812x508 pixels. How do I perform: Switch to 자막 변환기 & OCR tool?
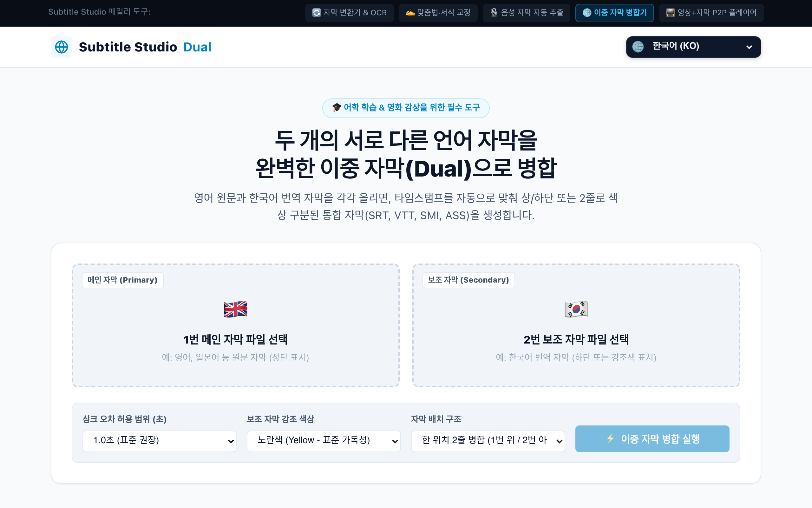(349, 13)
